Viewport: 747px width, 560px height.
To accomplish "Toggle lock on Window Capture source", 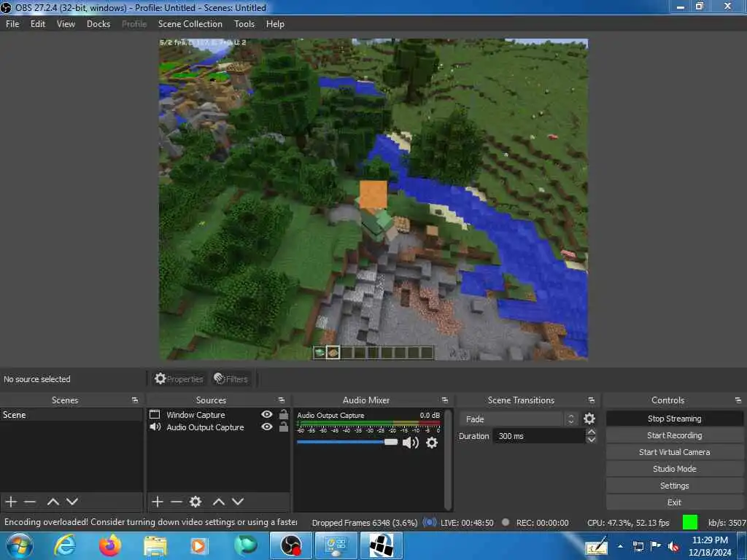I will (x=284, y=414).
